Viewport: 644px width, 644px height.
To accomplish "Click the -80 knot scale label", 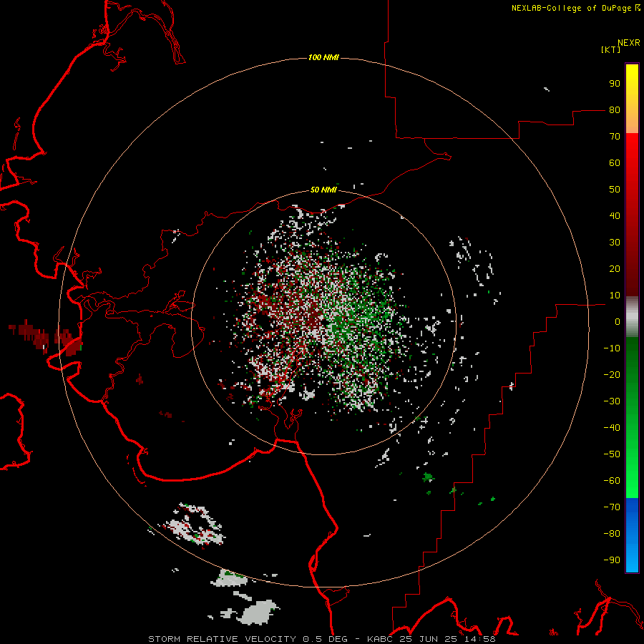I will [612, 534].
